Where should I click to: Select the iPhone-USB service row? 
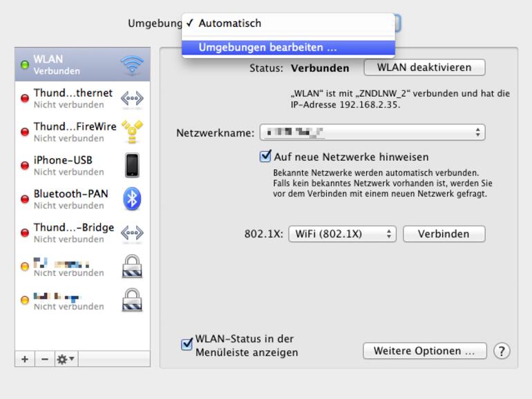(82, 166)
